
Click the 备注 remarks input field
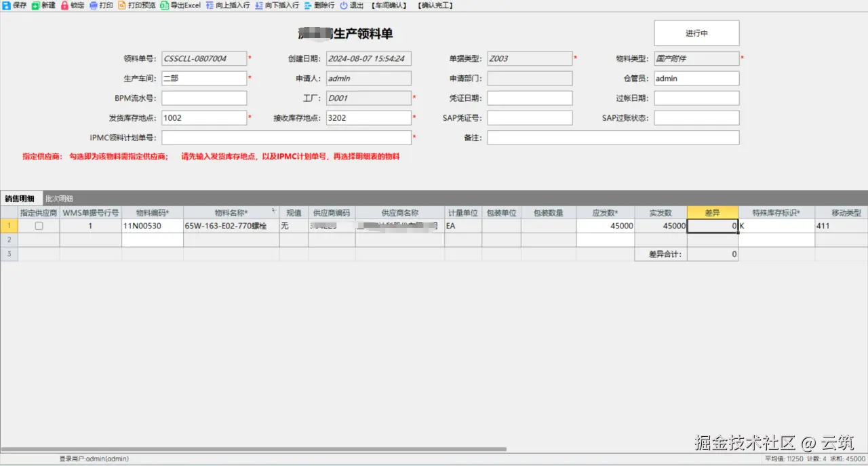[613, 138]
